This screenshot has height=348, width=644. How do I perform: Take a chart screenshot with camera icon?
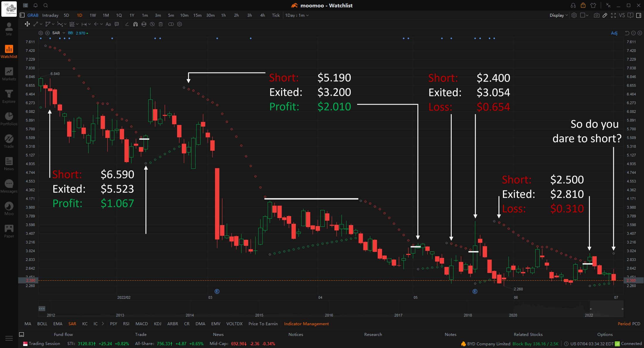click(x=596, y=15)
